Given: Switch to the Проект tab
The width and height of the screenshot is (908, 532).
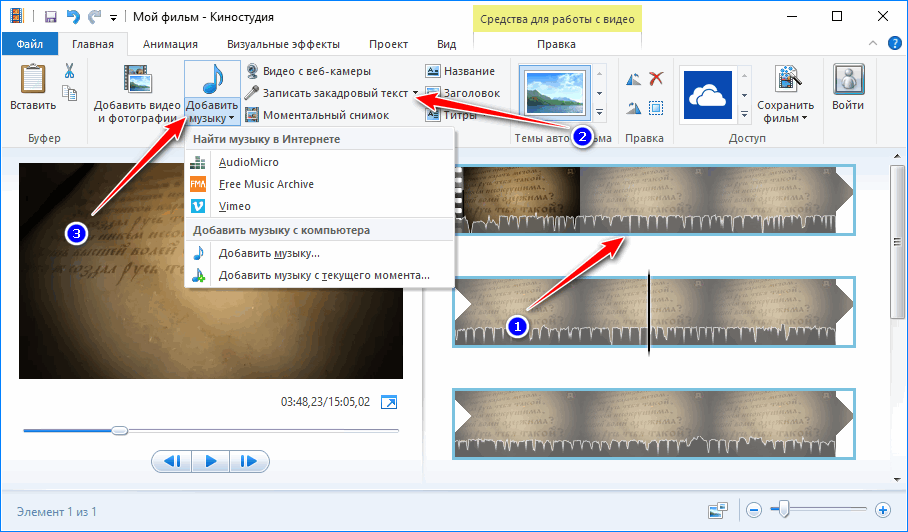Looking at the screenshot, I should point(389,44).
